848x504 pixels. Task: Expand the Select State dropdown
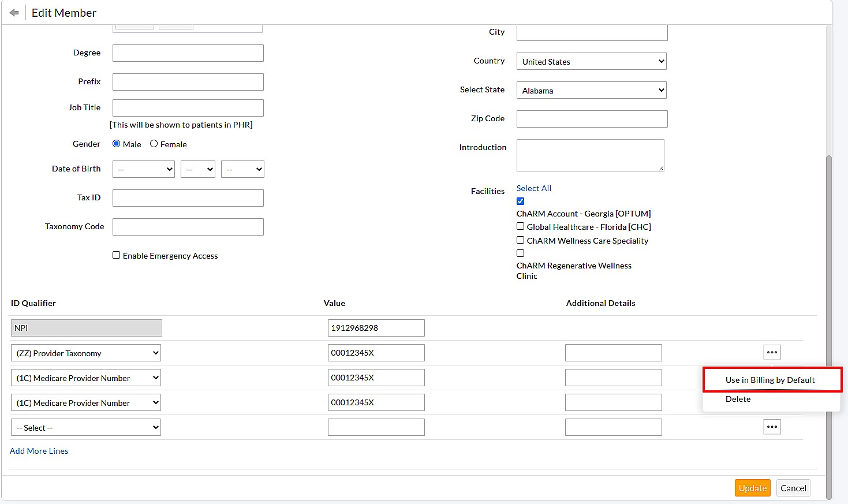pyautogui.click(x=592, y=90)
